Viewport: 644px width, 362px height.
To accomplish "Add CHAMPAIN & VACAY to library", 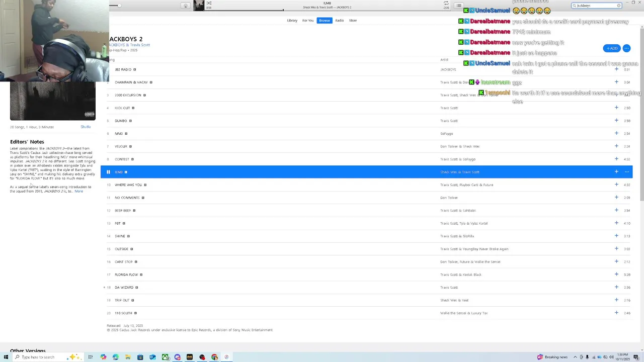I will 616,82.
